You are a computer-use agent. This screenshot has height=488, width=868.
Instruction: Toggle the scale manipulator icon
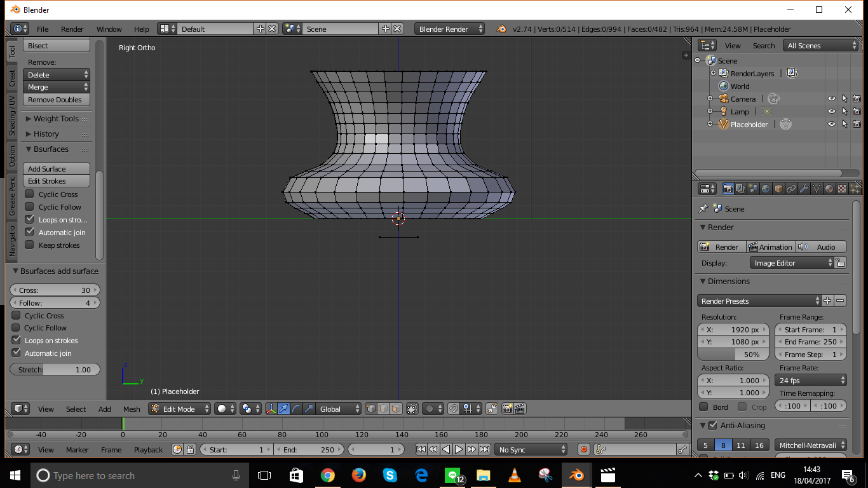[309, 409]
